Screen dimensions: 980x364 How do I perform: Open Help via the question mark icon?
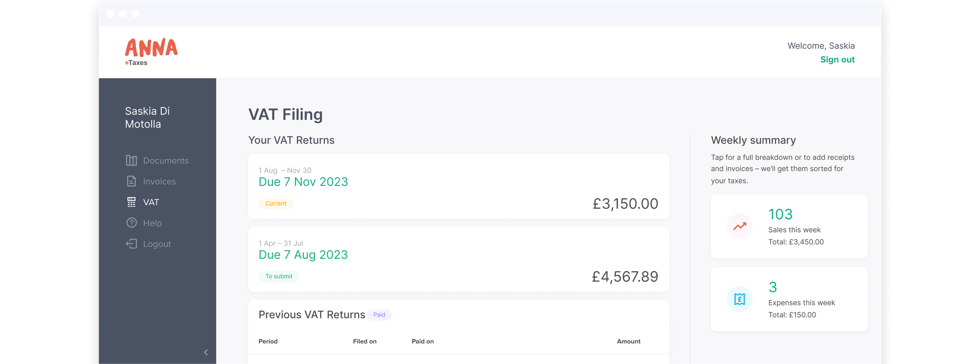(x=131, y=223)
